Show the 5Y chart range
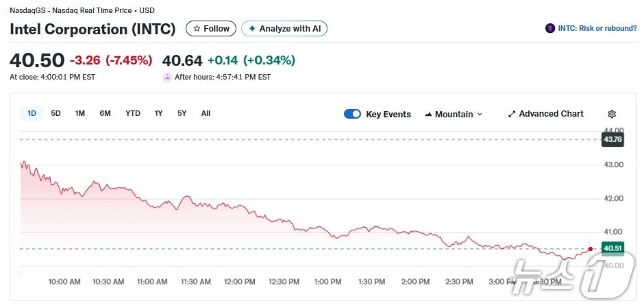644x308 pixels. pyautogui.click(x=182, y=113)
